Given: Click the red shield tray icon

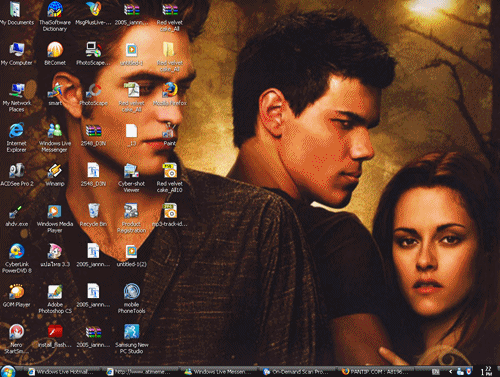Looking at the screenshot, I should [468, 371].
